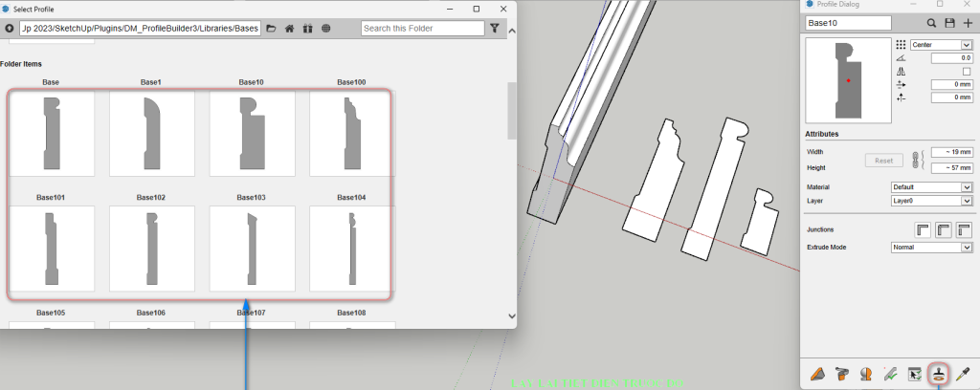980x390 pixels.
Task: Click the mirror profile icon
Action: (901, 71)
